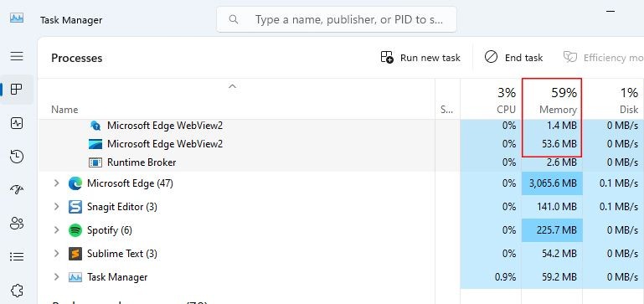Click the WebView2 icon beside 53.6 MB
Screen dimensions: 644x304
tap(95, 144)
